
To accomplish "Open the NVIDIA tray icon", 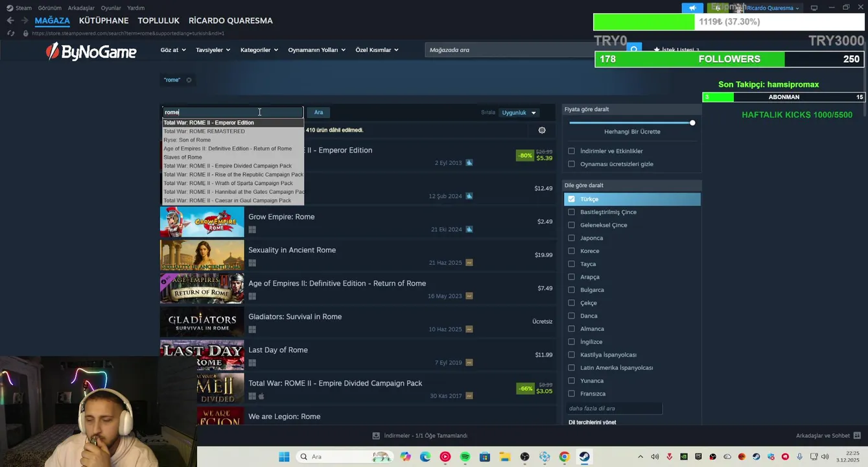I will pos(684,457).
